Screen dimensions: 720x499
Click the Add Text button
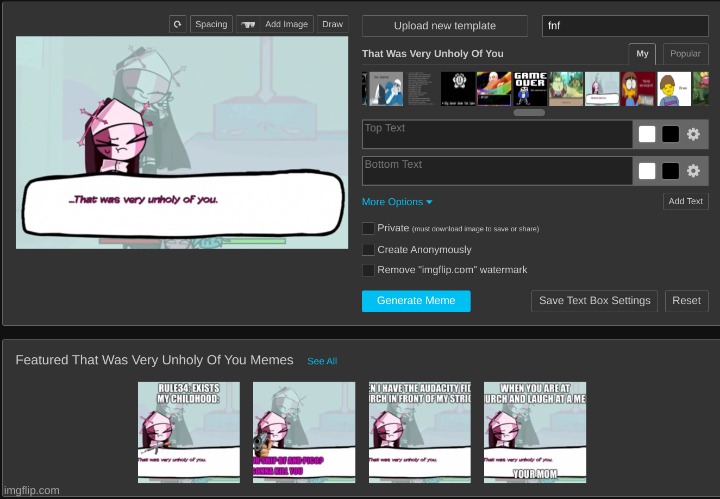686,201
